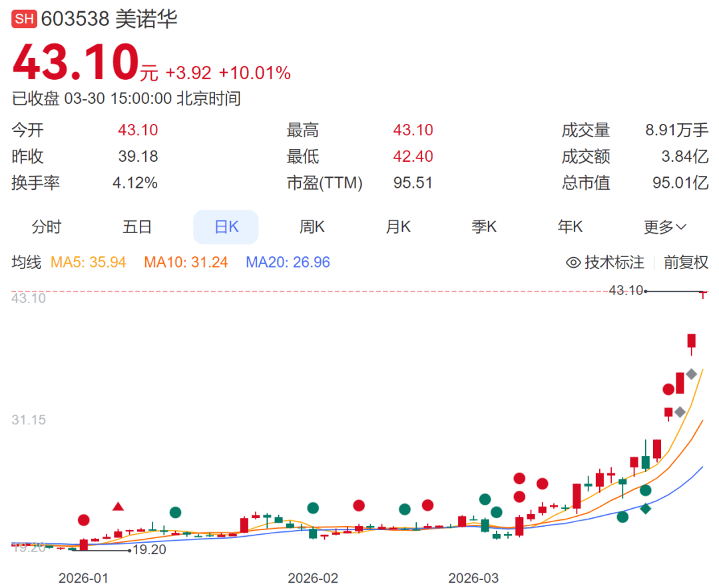Switch to the 分时 intraday tab
Viewport: 719px width, 588px height.
point(46,227)
